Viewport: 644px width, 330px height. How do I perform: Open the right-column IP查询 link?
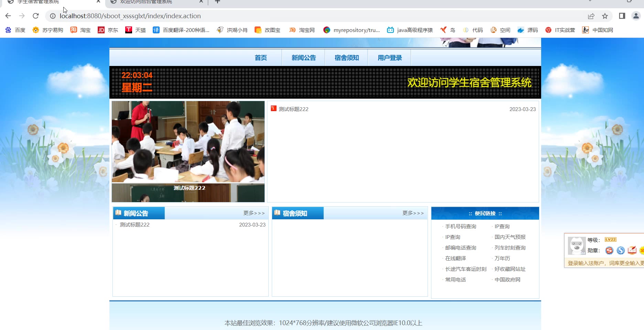pyautogui.click(x=502, y=226)
